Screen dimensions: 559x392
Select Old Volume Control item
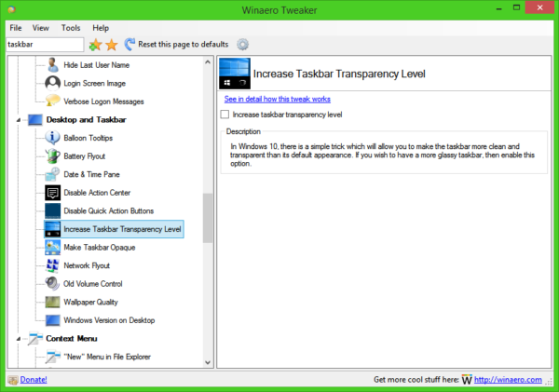coord(92,284)
